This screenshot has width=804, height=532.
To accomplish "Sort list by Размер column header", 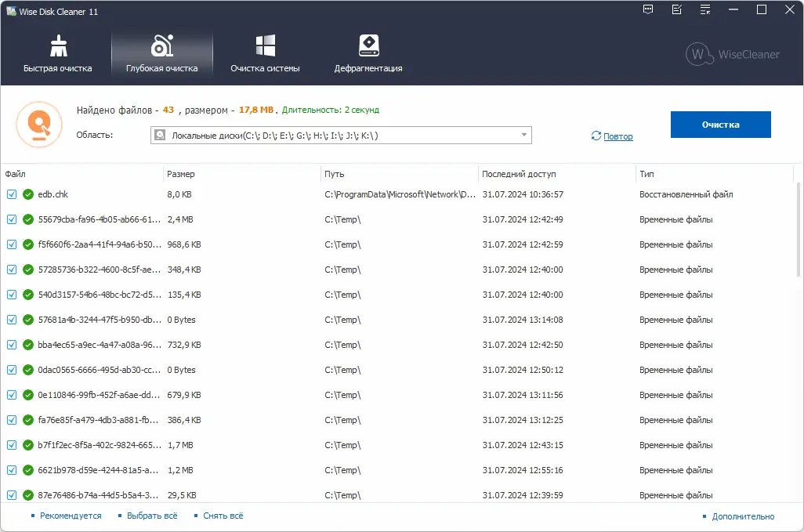I will [181, 174].
